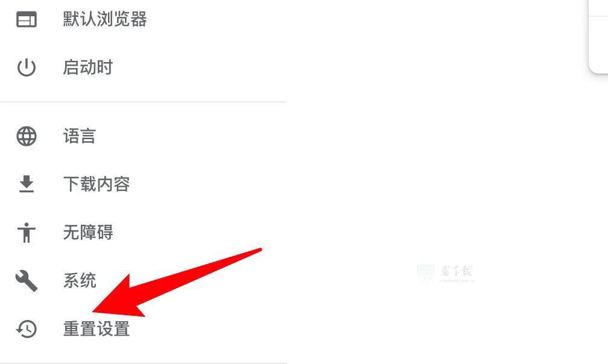
Task: Click the download arrow icon
Action: [27, 184]
